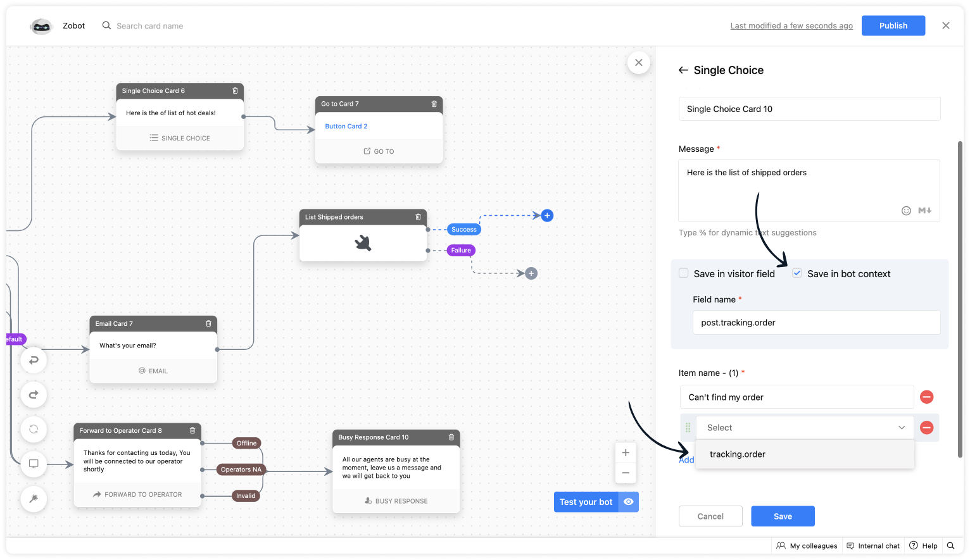Select the redo icon in the canvas sidebar
Image resolution: width=970 pixels, height=560 pixels.
(33, 394)
